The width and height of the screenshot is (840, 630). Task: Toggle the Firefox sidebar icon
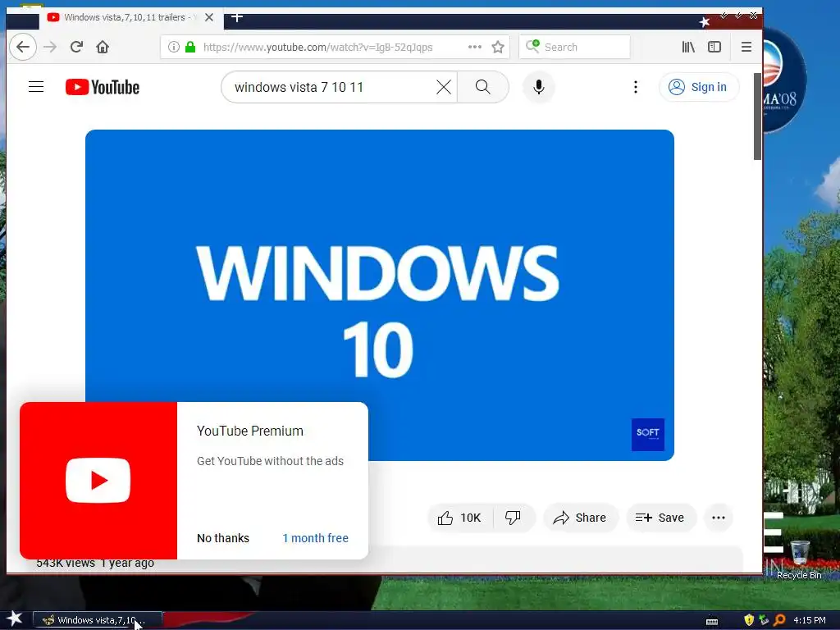point(714,47)
